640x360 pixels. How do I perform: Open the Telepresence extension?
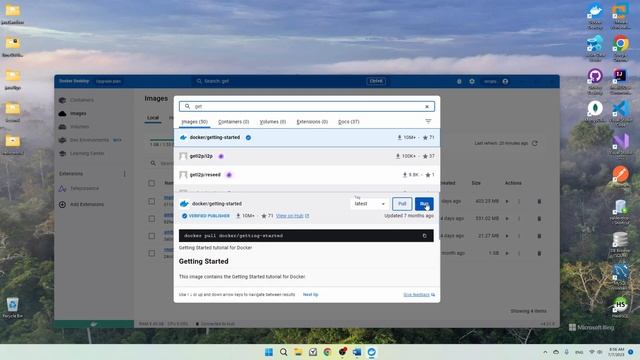coord(84,189)
